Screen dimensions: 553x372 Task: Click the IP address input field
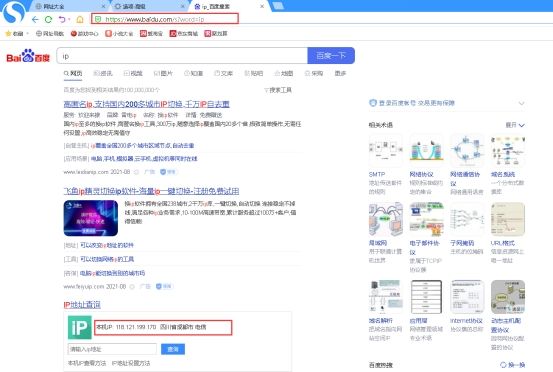pos(112,349)
